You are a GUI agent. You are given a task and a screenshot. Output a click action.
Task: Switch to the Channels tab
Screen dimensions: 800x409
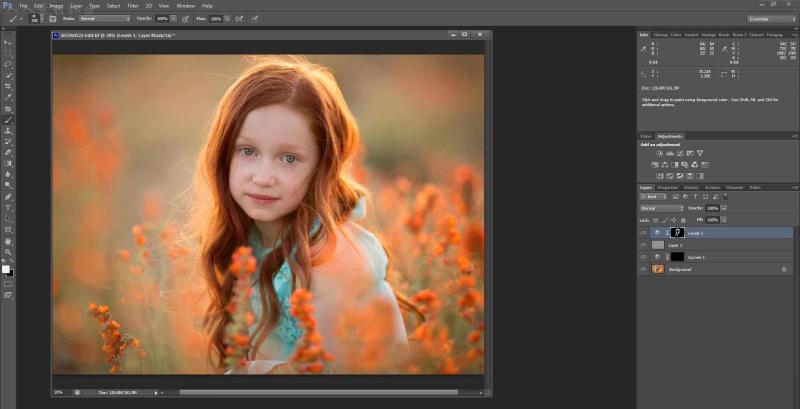tap(734, 188)
